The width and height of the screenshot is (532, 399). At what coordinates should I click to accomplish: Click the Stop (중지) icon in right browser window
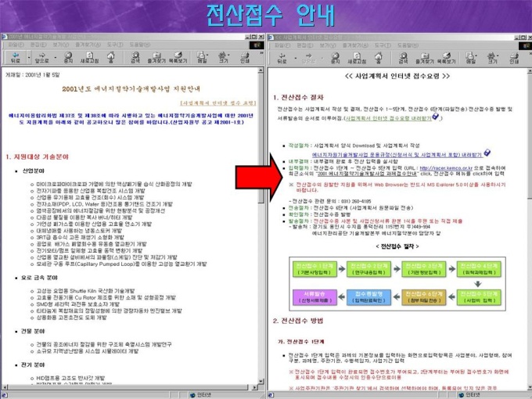[x=335, y=58]
